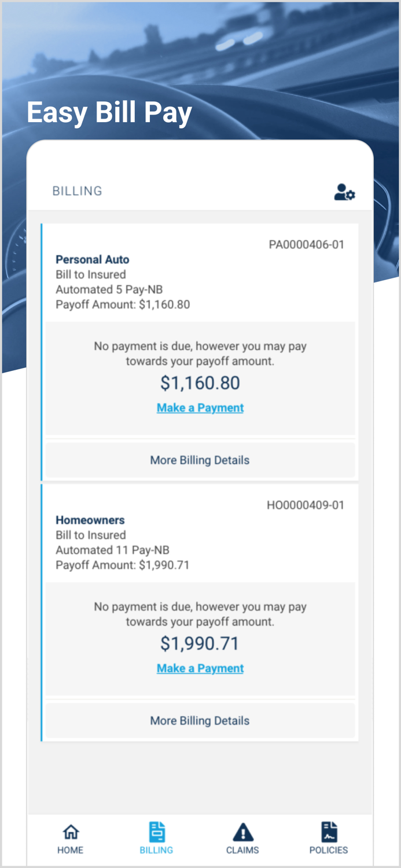The width and height of the screenshot is (401, 868).
Task: Make a Payment on Homeowners policy
Action: tap(200, 668)
